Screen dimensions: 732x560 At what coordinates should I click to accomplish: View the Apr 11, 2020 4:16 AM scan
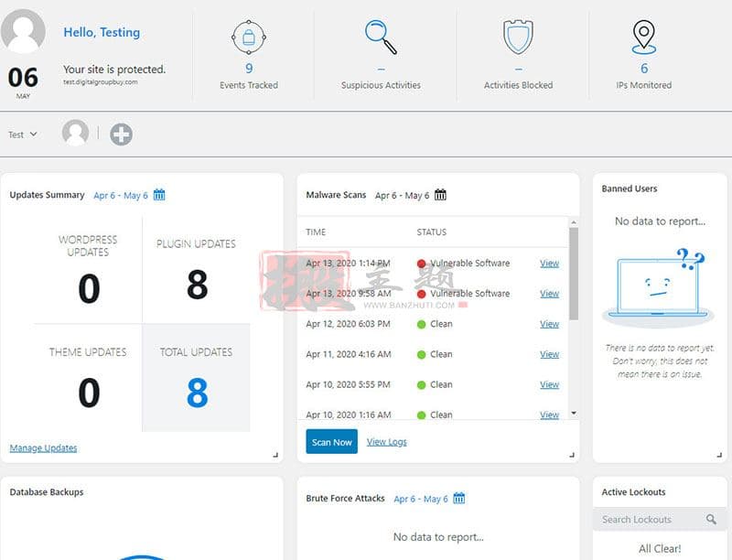(550, 354)
